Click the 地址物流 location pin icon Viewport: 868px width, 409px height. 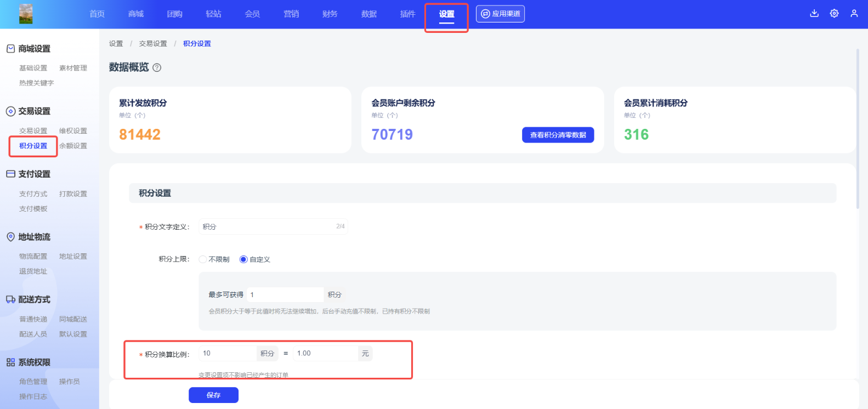[10, 237]
